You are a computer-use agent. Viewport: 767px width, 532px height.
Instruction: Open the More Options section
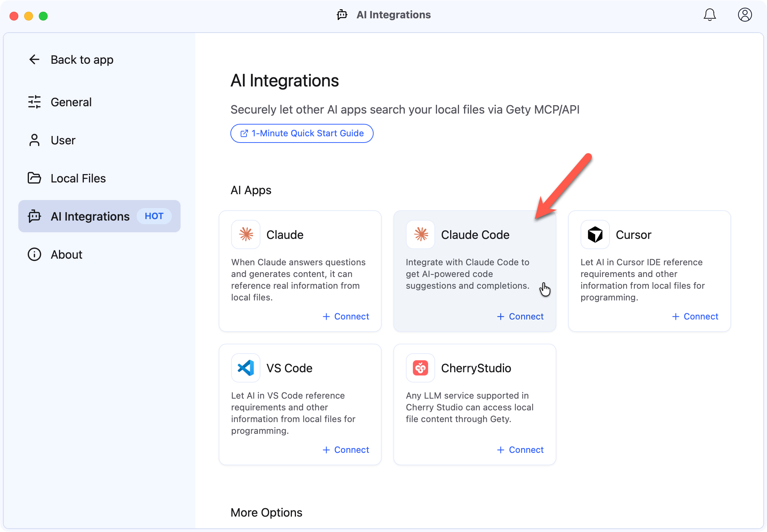click(x=266, y=513)
